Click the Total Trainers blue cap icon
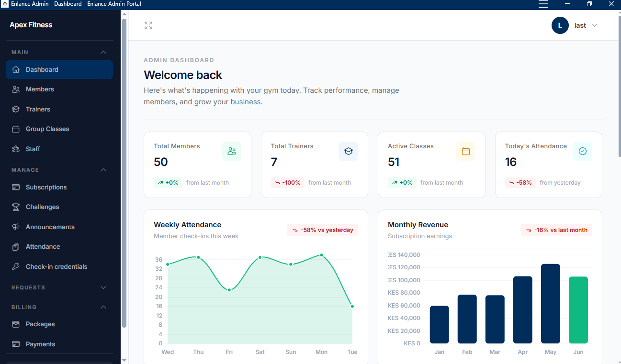The height and width of the screenshot is (364, 621). click(349, 151)
